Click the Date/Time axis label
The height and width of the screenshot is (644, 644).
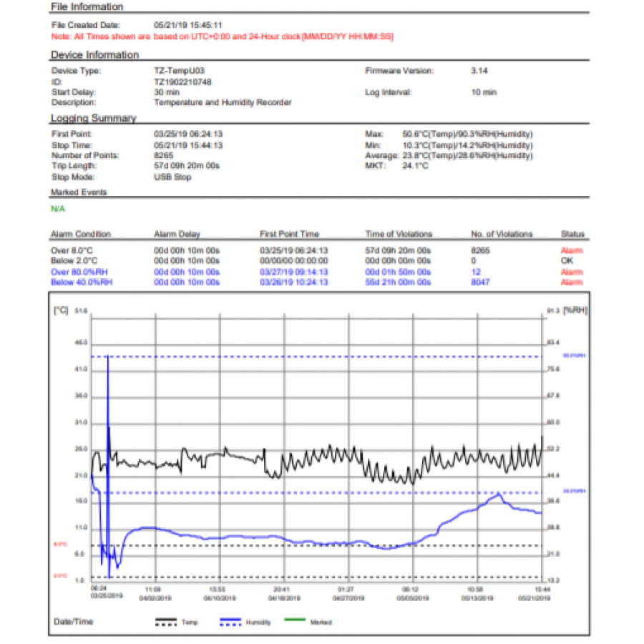coord(74,621)
